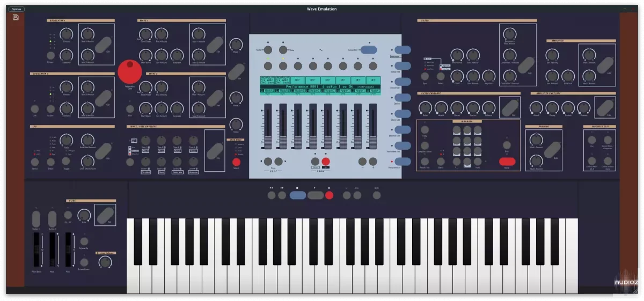Click the Oscillator 1 Detune knob

[x=66, y=34]
